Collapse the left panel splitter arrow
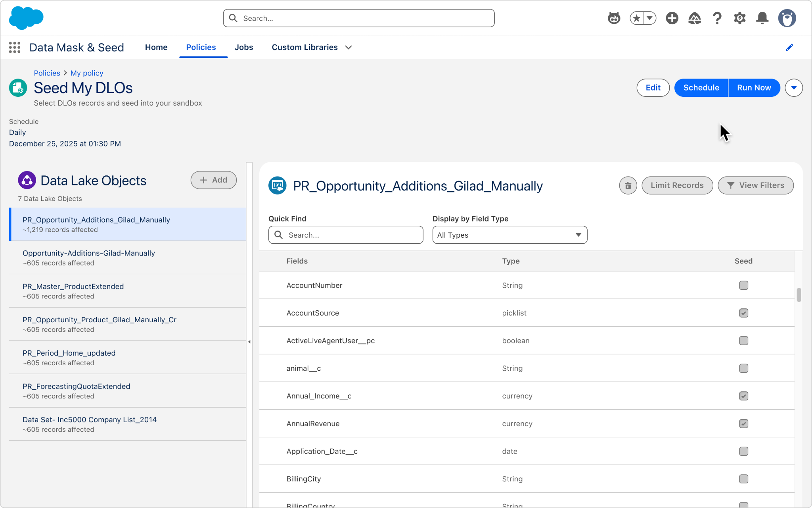The height and width of the screenshot is (508, 812). (x=249, y=341)
